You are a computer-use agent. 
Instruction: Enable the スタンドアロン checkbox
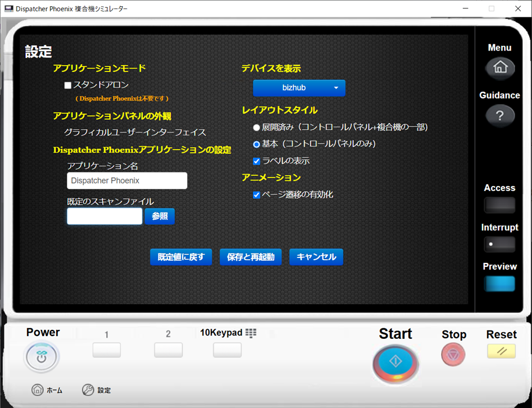tap(68, 85)
